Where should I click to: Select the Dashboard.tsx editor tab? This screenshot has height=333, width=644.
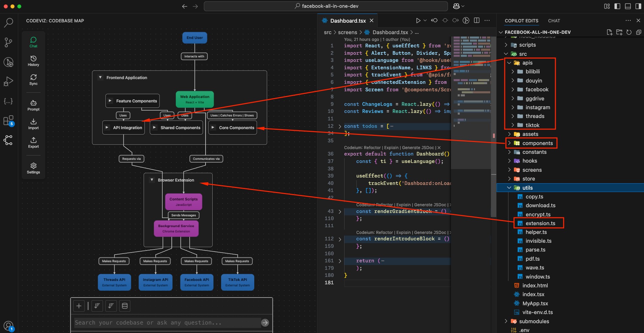[x=348, y=21]
